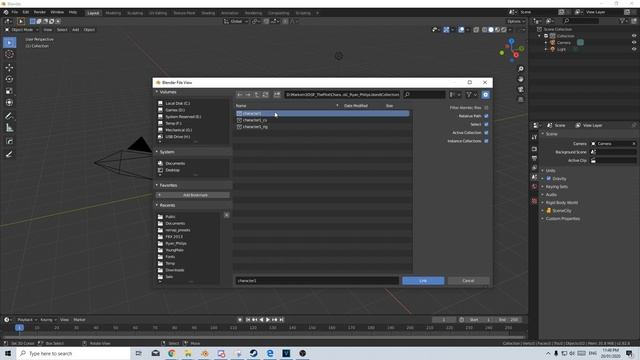Hide the Collection in the outliner
This screenshot has width=640, height=360.
pyautogui.click(x=634, y=36)
